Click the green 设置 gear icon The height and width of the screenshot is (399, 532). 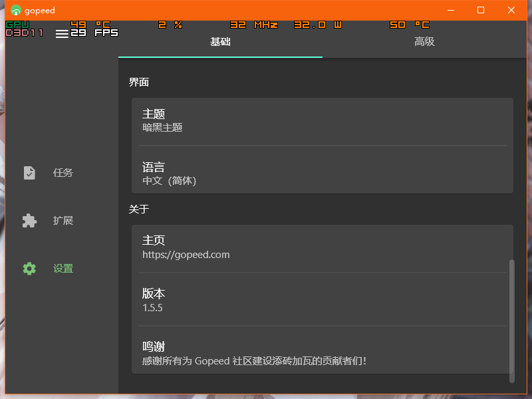pos(29,269)
